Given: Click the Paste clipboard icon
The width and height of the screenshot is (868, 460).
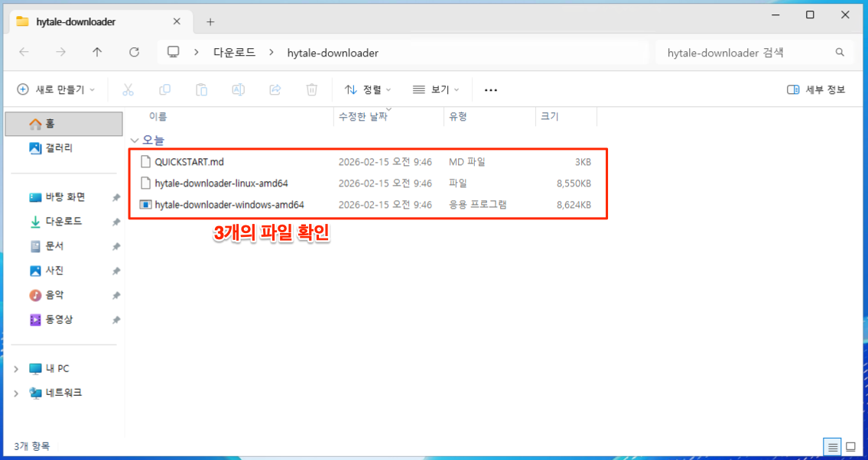Looking at the screenshot, I should click(201, 89).
